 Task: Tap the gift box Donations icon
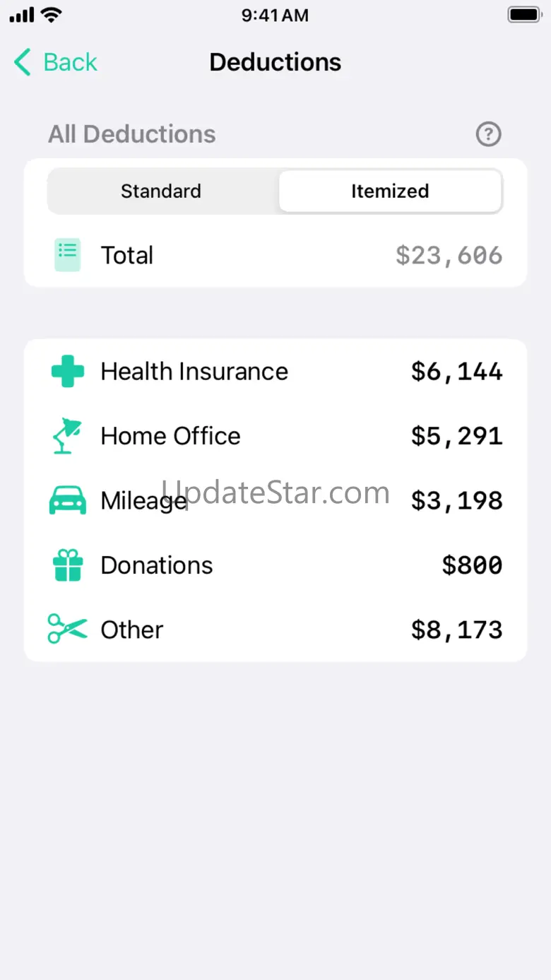[68, 565]
